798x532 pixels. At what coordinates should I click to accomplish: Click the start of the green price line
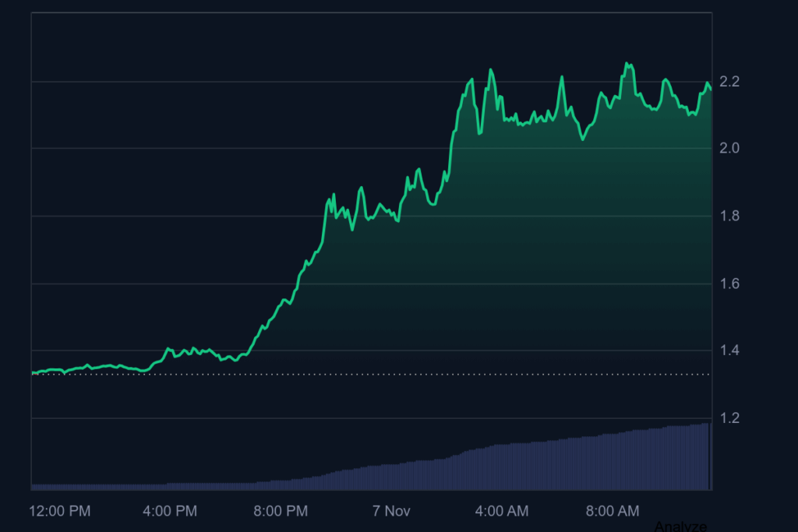click(x=33, y=373)
